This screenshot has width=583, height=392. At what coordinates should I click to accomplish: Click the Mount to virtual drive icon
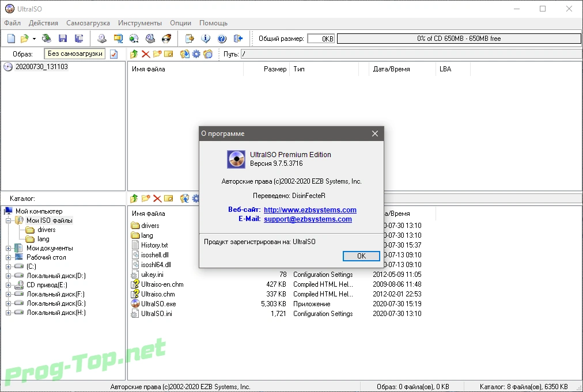(150, 38)
